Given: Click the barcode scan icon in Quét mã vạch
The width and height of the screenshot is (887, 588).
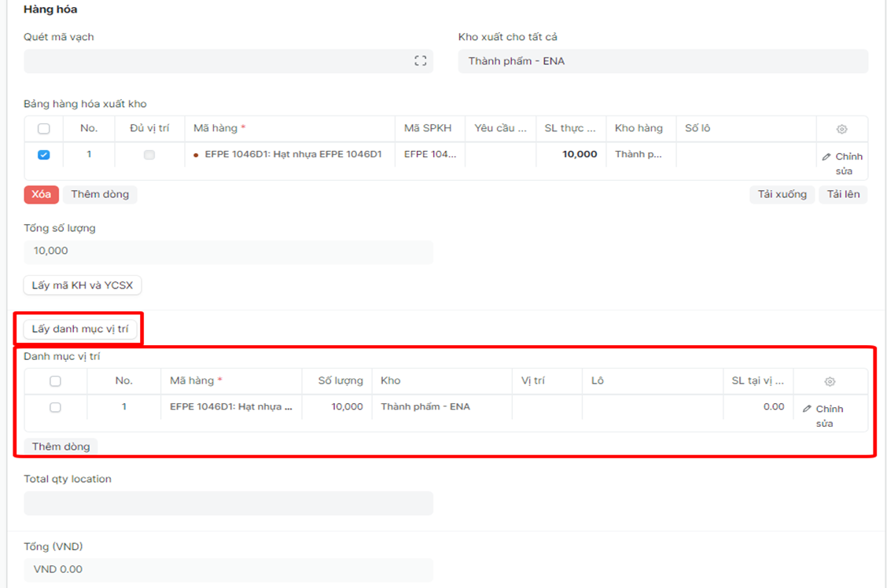Looking at the screenshot, I should coord(420,61).
